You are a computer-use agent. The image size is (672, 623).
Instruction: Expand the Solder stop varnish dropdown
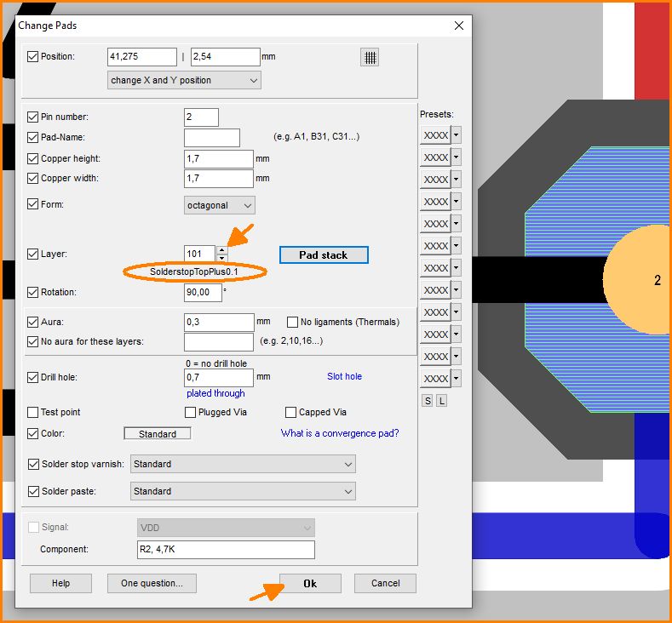(243, 464)
